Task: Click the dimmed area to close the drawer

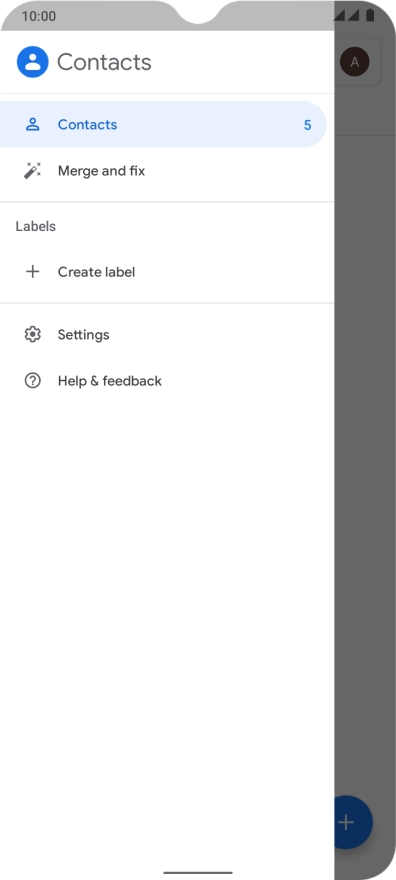Action: click(x=365, y=449)
